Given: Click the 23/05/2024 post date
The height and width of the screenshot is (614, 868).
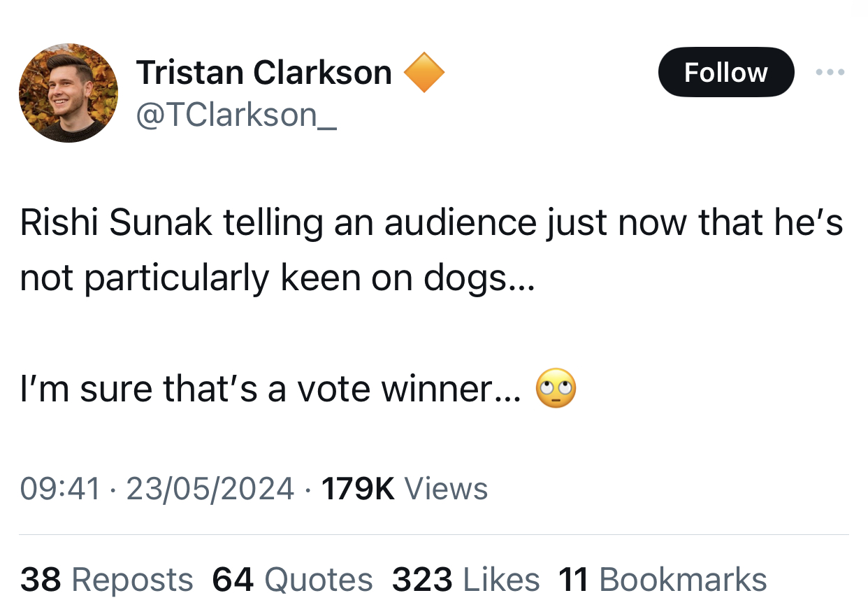Looking at the screenshot, I should (210, 487).
